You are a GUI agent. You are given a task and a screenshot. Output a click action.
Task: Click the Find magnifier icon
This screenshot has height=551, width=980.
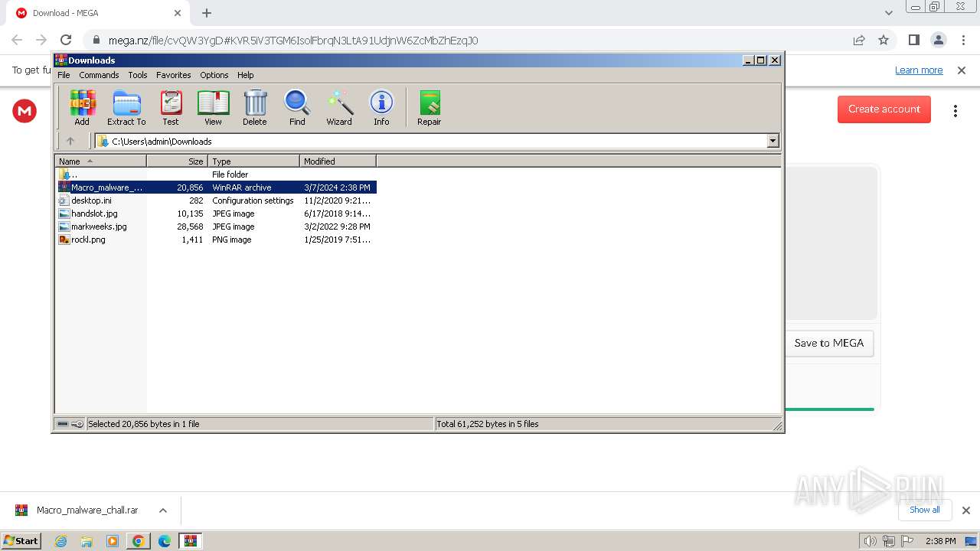pos(297,107)
